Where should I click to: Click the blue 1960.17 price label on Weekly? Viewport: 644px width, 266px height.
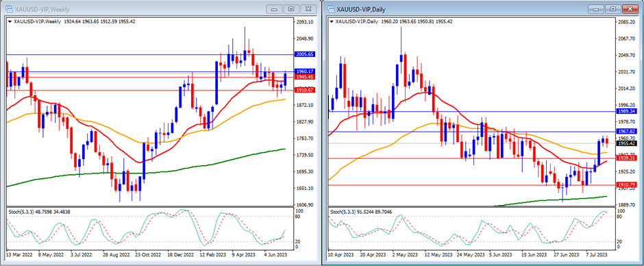305,71
